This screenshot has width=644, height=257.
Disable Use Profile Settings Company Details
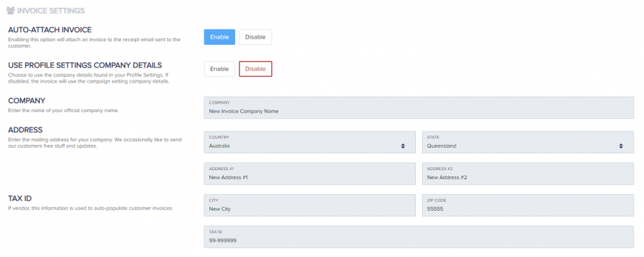[255, 69]
